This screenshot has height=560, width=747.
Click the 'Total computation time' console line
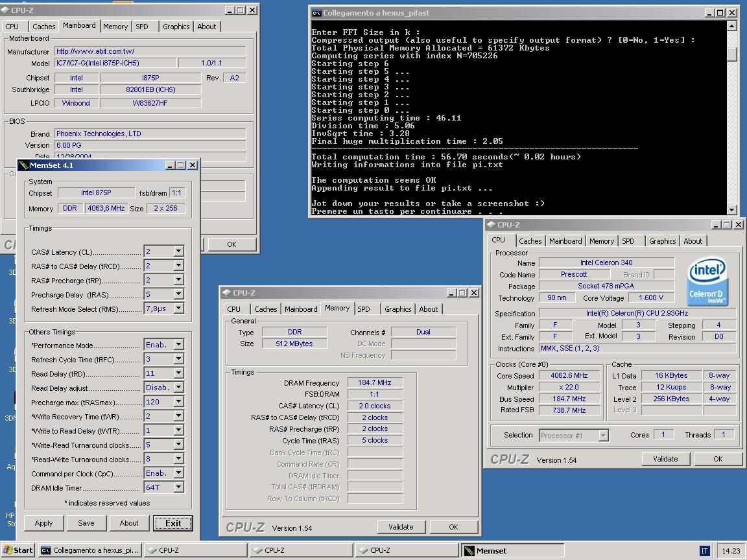(x=446, y=157)
